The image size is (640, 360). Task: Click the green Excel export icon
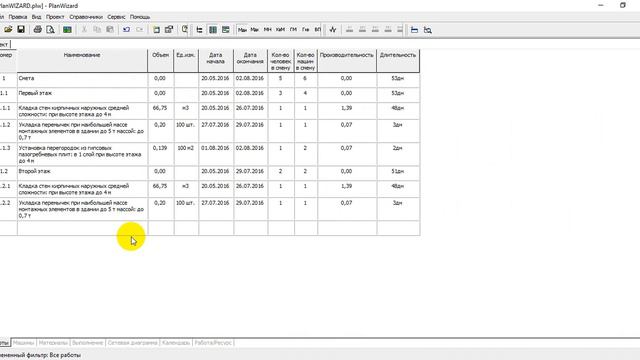pos(67,29)
